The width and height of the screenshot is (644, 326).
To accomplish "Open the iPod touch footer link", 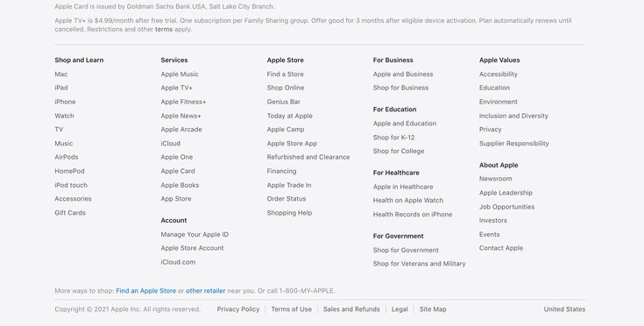I will click(x=71, y=185).
